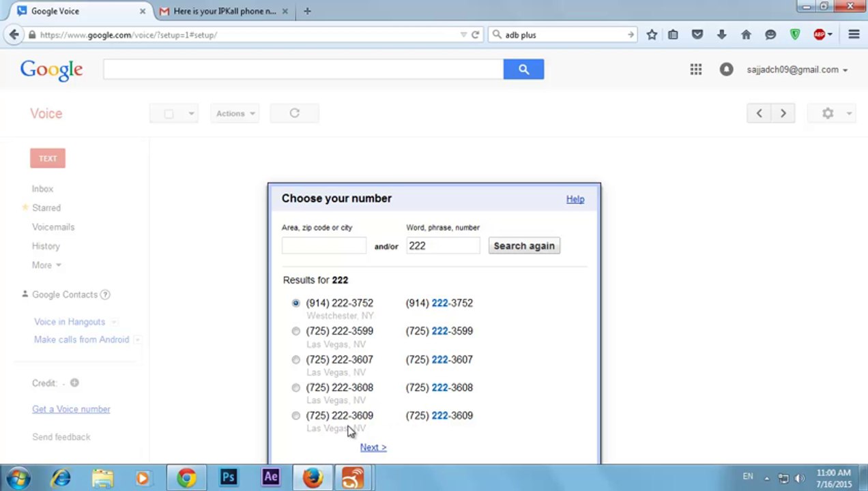
Task: Click the Search again button
Action: pos(524,245)
